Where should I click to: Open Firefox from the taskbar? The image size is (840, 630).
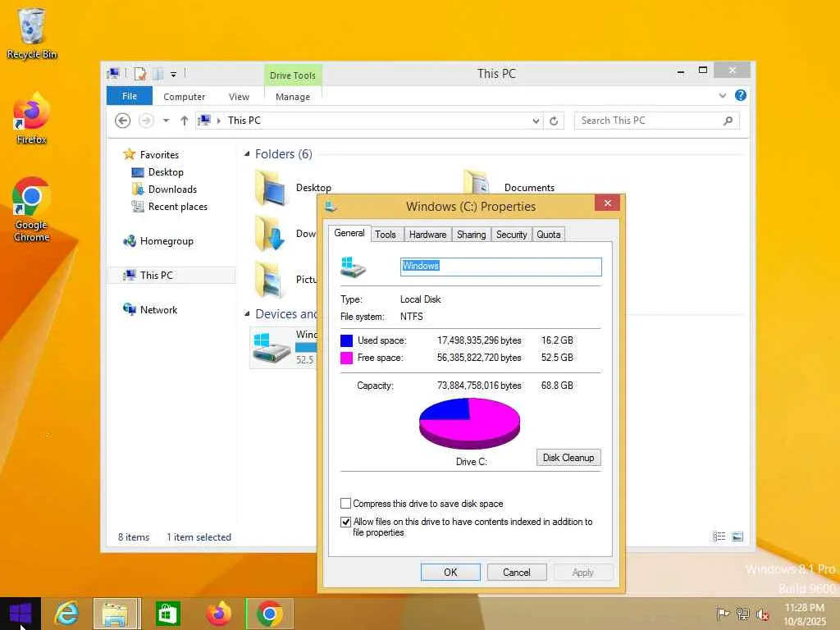218,614
